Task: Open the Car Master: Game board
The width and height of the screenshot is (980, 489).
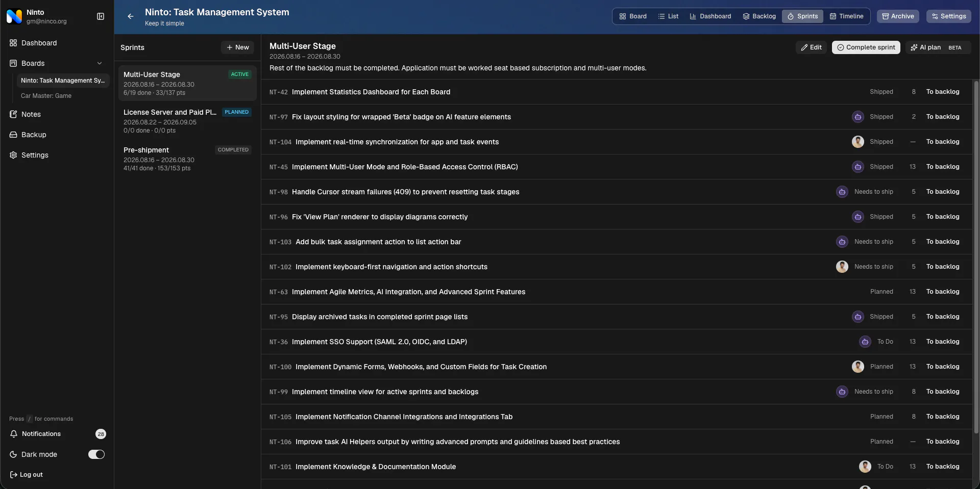Action: click(x=46, y=96)
